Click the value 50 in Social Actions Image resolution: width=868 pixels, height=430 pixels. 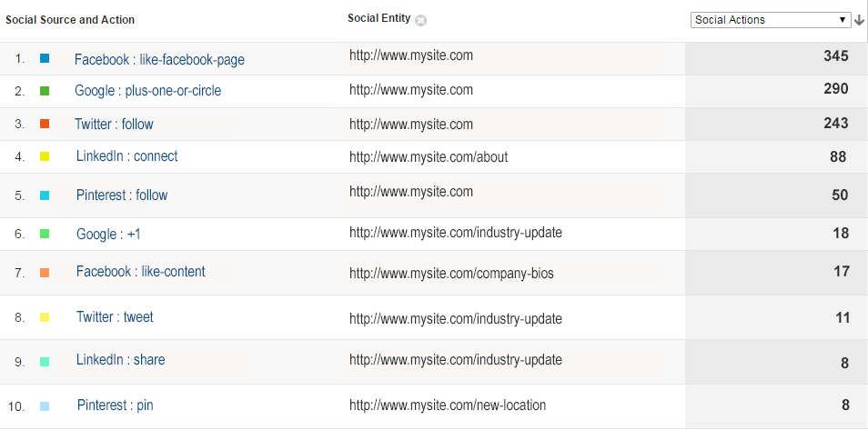coord(840,195)
